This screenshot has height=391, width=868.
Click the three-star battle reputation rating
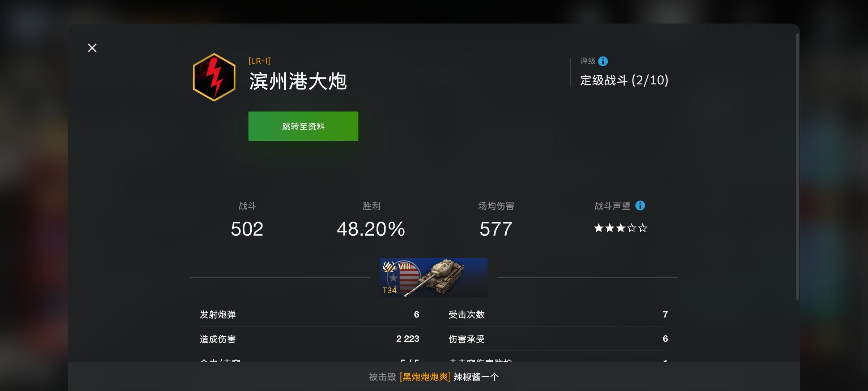[x=620, y=228]
